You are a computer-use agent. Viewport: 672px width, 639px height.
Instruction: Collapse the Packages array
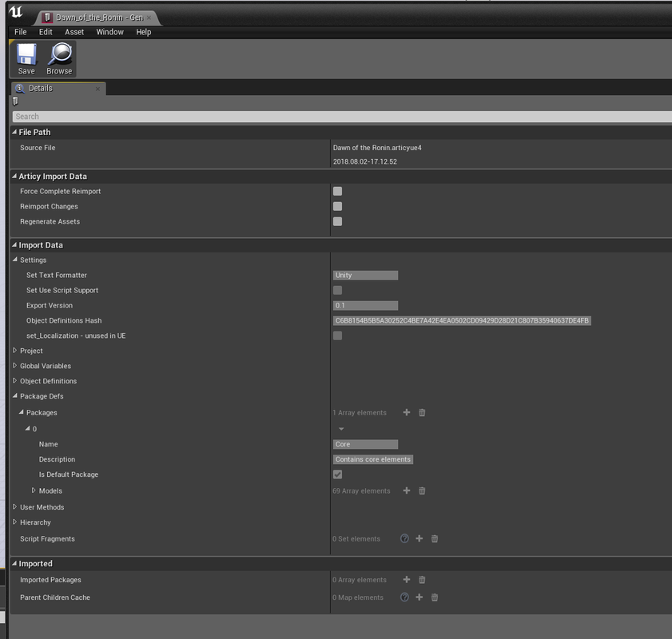(x=22, y=412)
